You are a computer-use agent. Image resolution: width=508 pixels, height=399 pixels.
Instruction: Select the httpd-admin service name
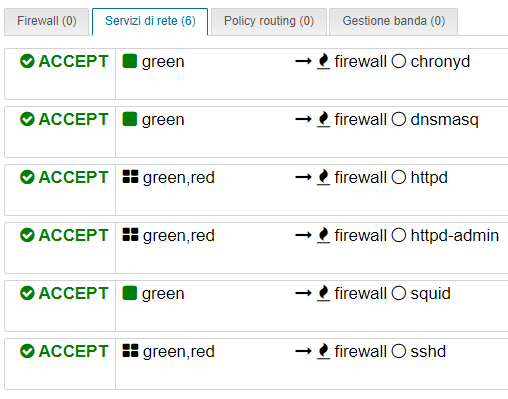(x=455, y=235)
